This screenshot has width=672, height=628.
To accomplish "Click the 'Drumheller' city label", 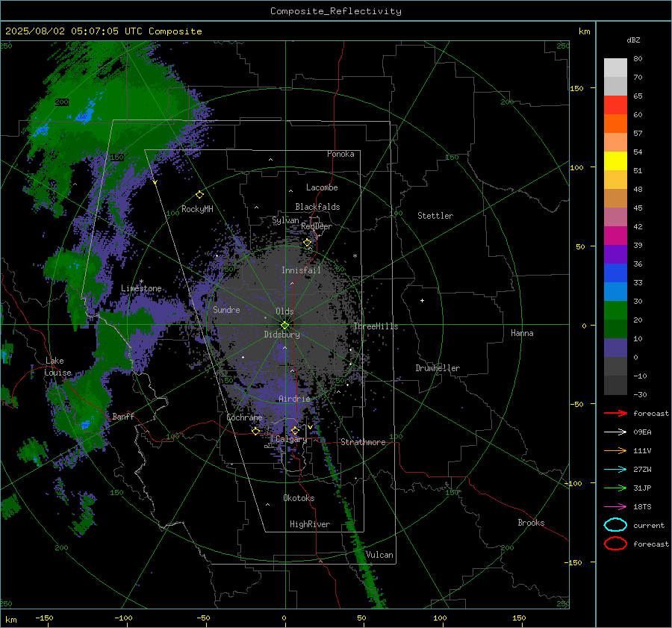I will click(x=438, y=368).
